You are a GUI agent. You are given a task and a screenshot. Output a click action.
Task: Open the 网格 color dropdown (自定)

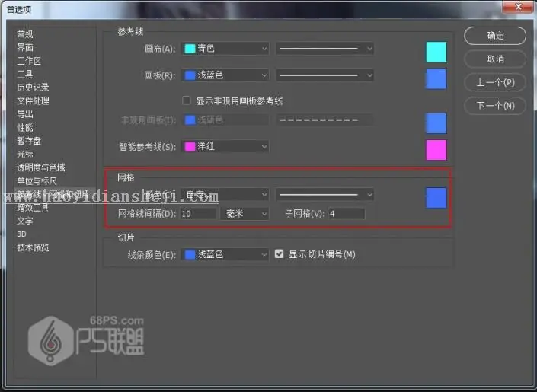click(x=225, y=194)
